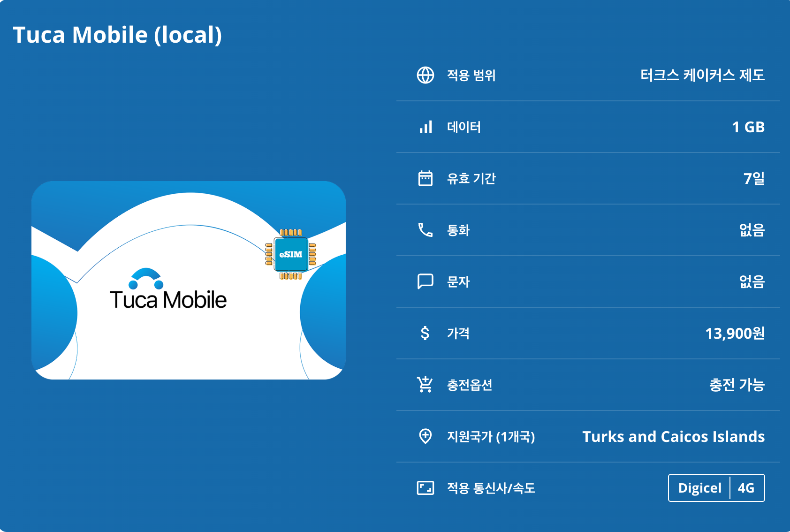This screenshot has height=532, width=790.
Task: Click the 가격 label
Action: click(x=458, y=333)
